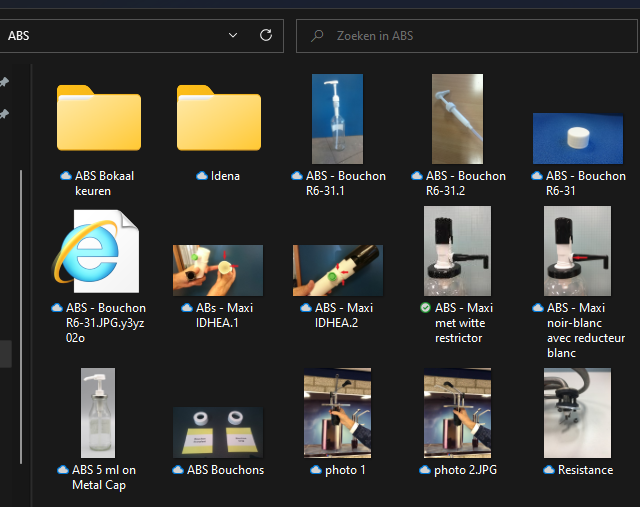Viewport: 640px width, 507px height.
Task: Click green synced checkmark of Maxi met witte restrictor
Action: tap(425, 308)
